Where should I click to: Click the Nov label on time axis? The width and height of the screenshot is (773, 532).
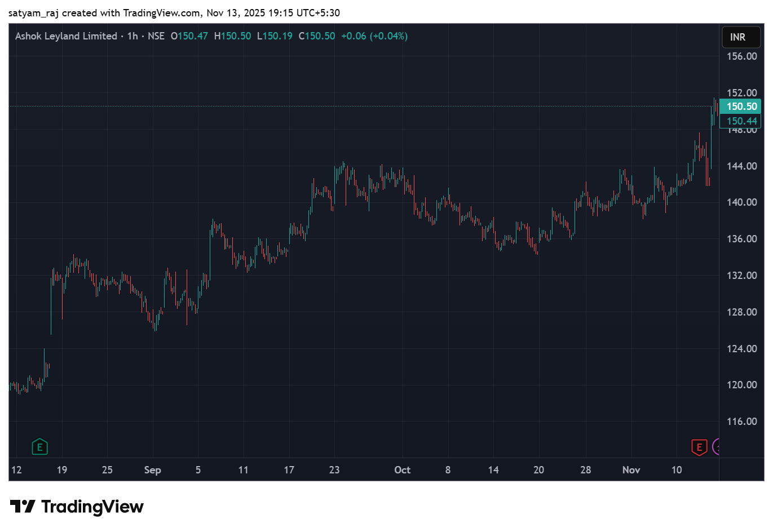pos(631,470)
